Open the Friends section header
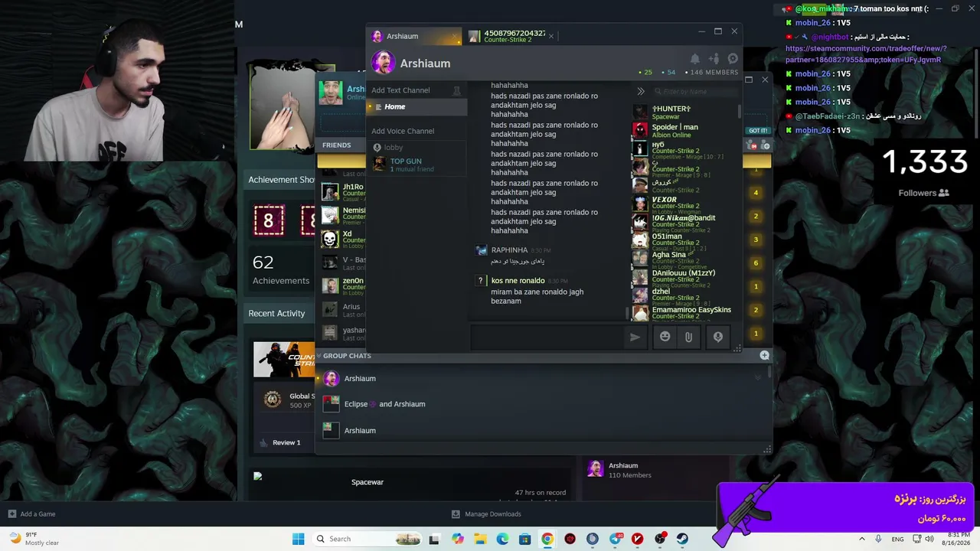This screenshot has height=551, width=980. pos(337,145)
